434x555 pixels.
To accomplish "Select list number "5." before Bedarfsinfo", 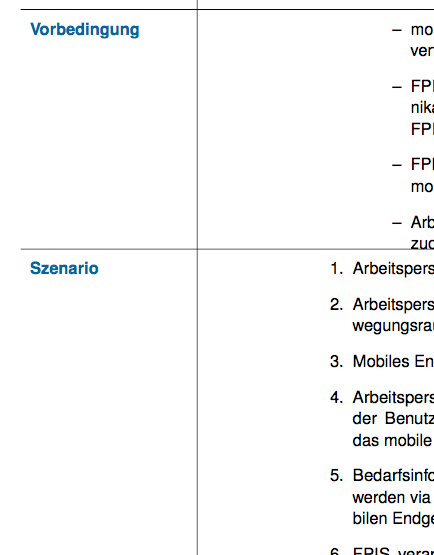I will click(x=336, y=476).
